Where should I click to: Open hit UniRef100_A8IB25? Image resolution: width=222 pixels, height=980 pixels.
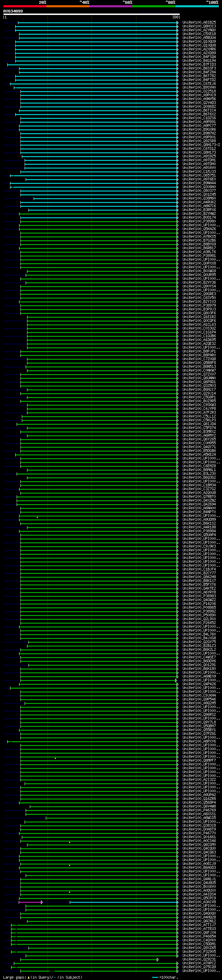pyautogui.click(x=199, y=23)
